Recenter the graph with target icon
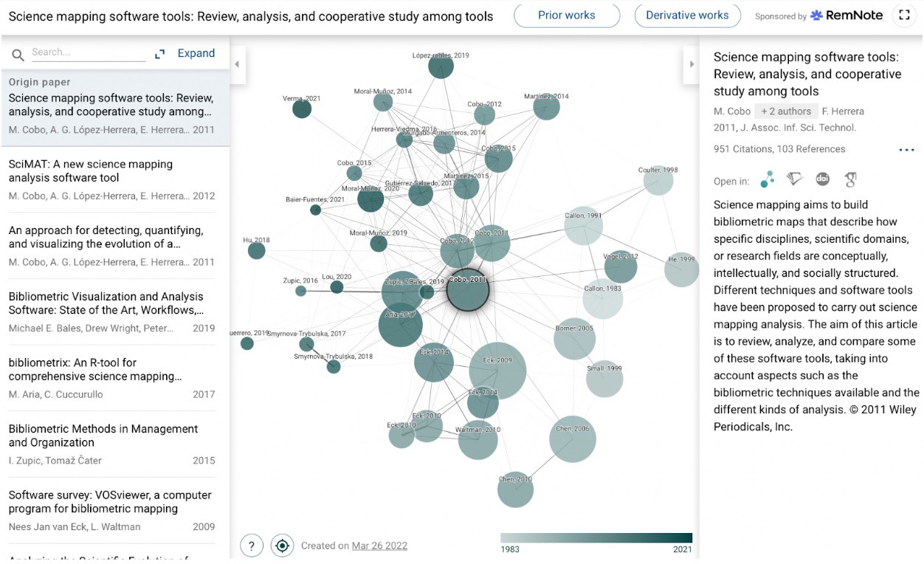The height and width of the screenshot is (564, 924). pyautogui.click(x=282, y=546)
